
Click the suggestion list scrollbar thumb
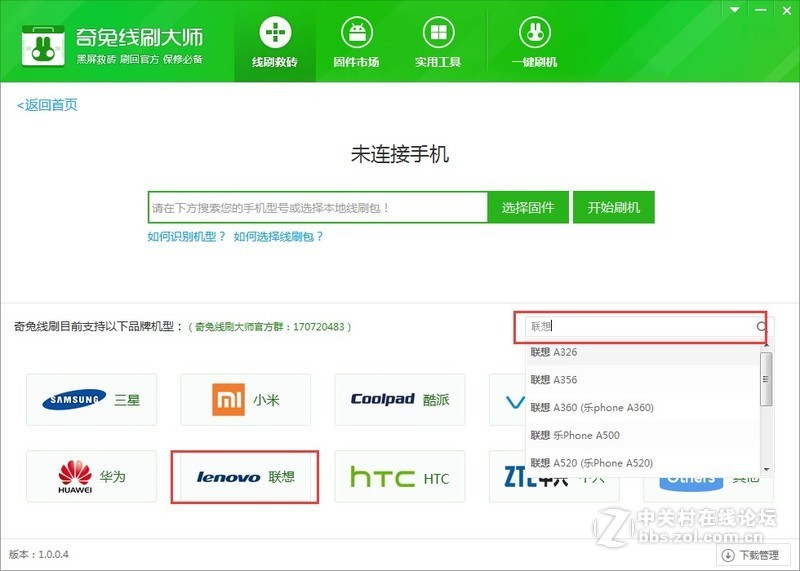[766, 379]
